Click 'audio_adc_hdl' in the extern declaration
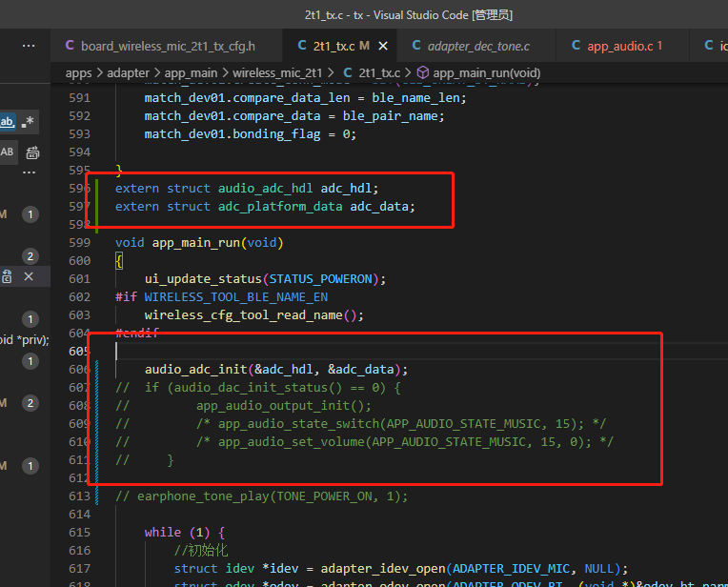The height and width of the screenshot is (587, 728). [x=265, y=189]
